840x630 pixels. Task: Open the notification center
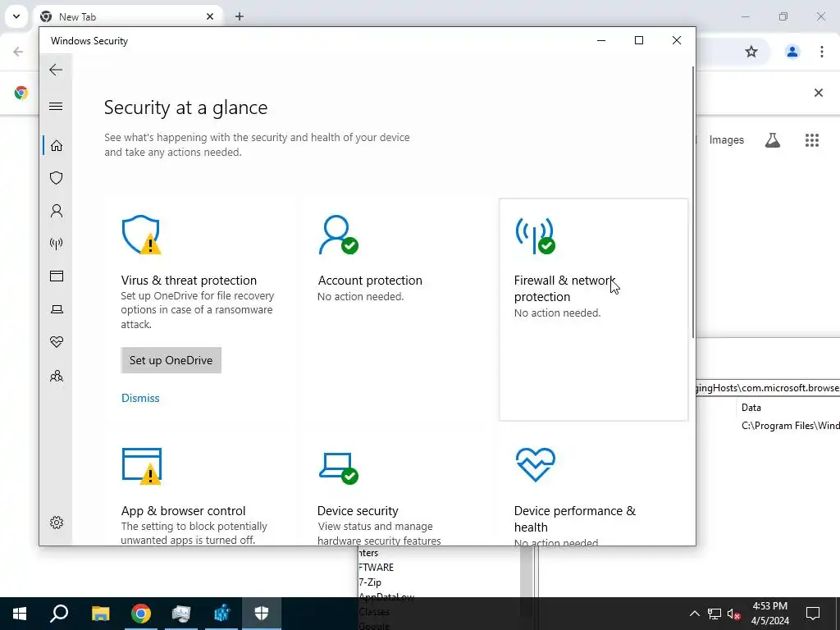point(813,614)
